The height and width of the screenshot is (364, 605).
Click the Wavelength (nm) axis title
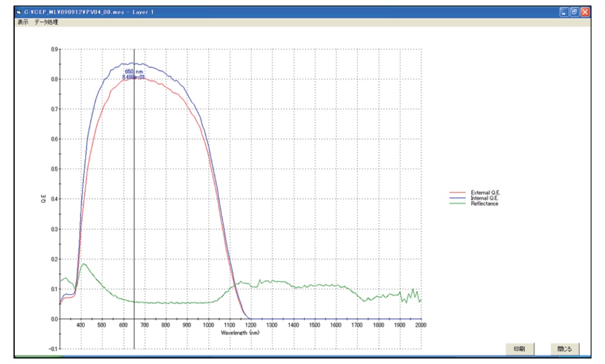(240, 333)
